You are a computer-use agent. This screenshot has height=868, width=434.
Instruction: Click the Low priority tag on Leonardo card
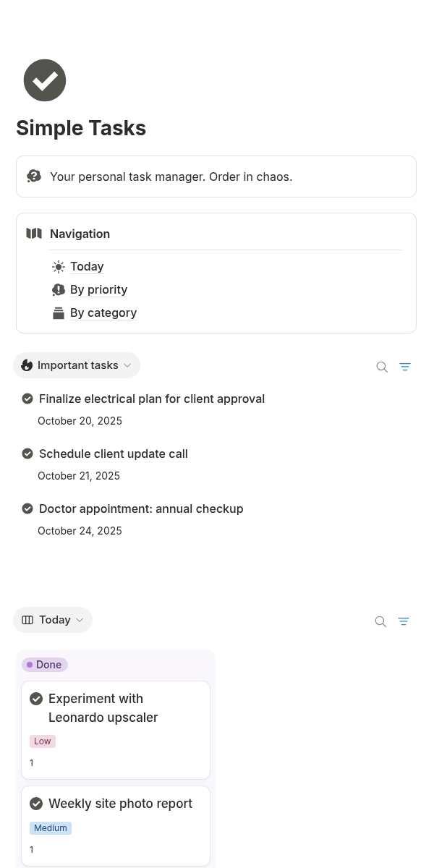click(x=43, y=741)
